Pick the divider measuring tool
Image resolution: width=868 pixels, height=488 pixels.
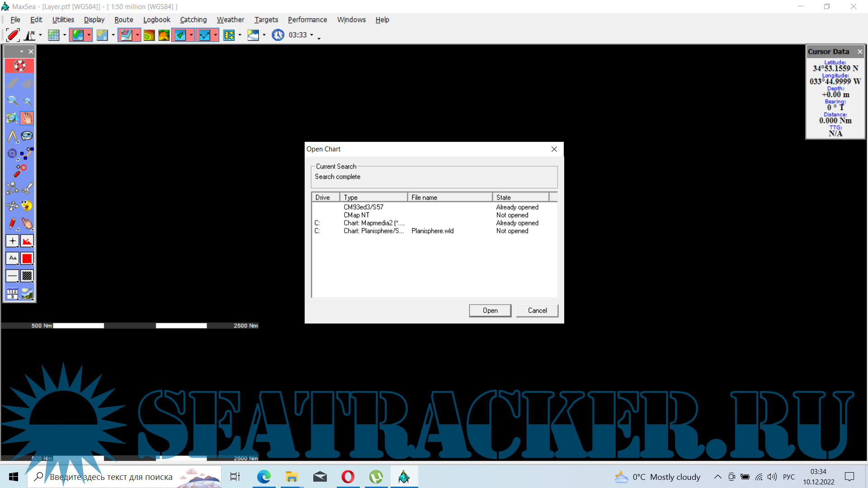12,136
